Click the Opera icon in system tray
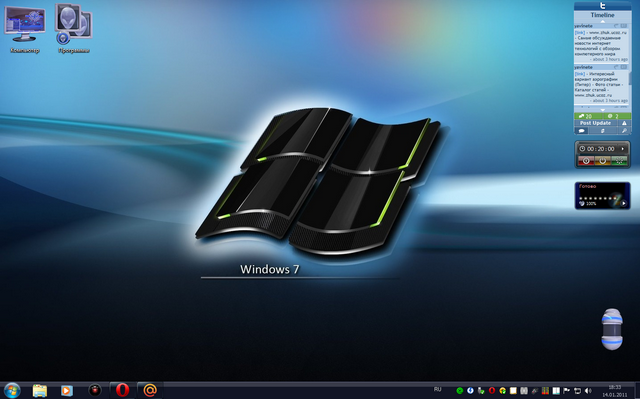The width and height of the screenshot is (640, 399). 492,391
